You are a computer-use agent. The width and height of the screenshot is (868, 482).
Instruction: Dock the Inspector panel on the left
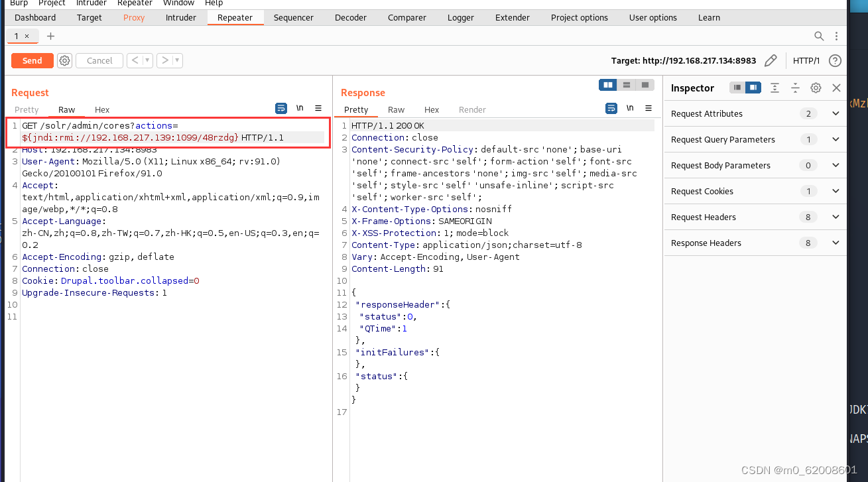click(737, 88)
